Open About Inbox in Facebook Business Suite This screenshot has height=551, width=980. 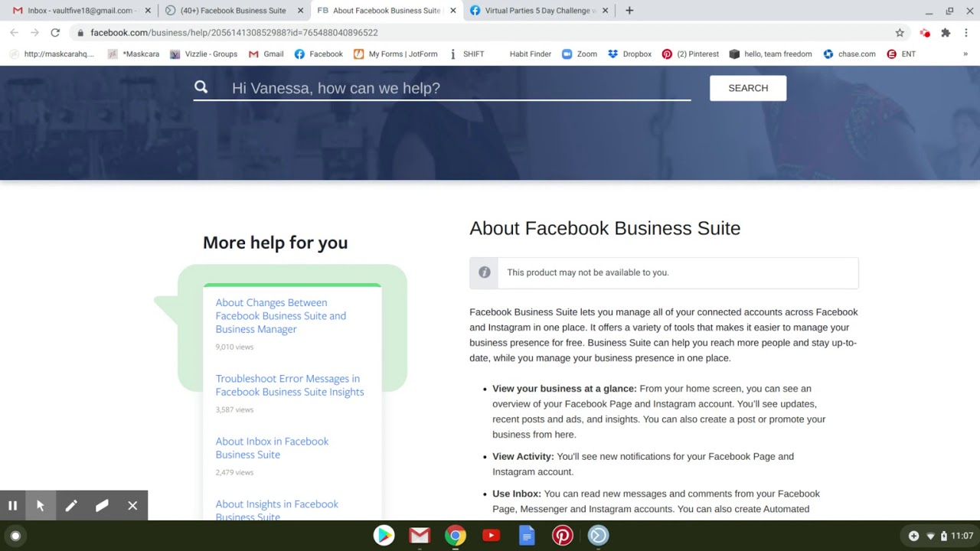coord(272,448)
